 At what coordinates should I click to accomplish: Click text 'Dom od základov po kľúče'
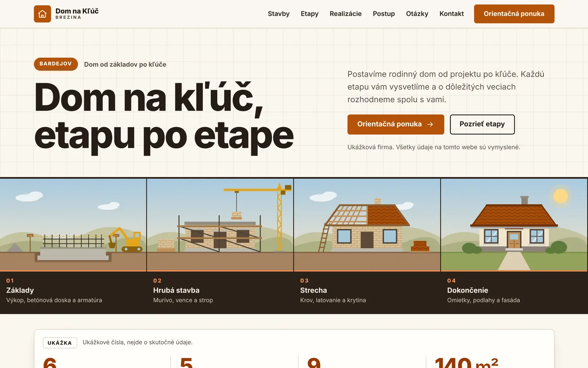coord(125,64)
